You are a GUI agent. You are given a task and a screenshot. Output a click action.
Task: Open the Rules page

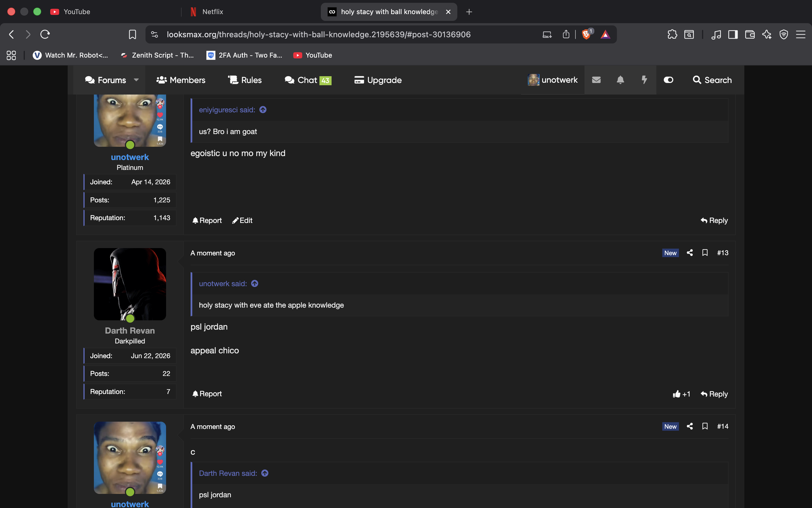pyautogui.click(x=245, y=80)
